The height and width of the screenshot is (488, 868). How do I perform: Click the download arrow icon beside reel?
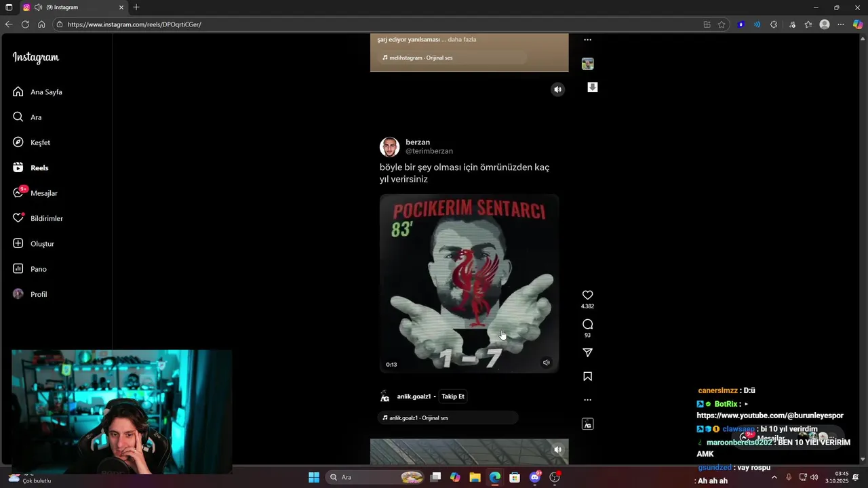592,87
